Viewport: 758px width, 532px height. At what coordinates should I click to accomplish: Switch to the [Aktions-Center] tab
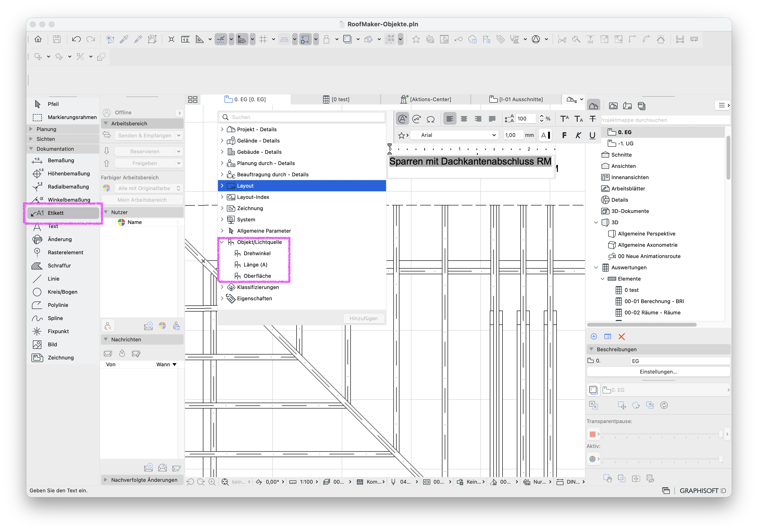tap(426, 99)
